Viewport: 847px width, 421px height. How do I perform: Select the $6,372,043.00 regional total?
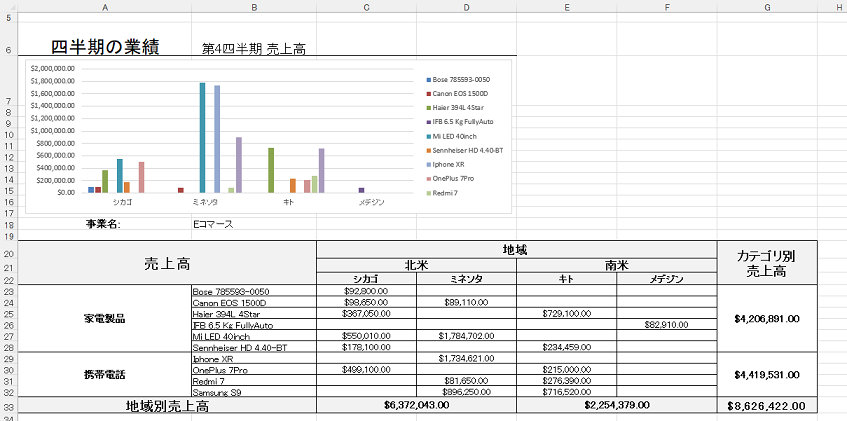416,405
